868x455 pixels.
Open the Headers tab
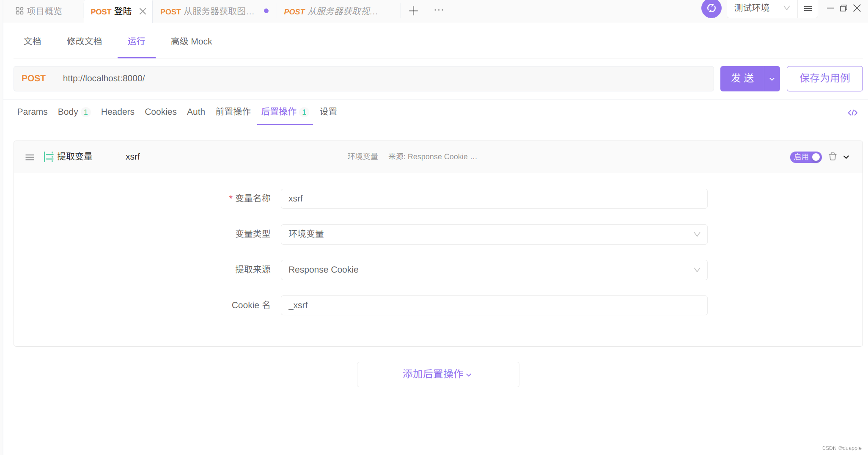coord(118,112)
